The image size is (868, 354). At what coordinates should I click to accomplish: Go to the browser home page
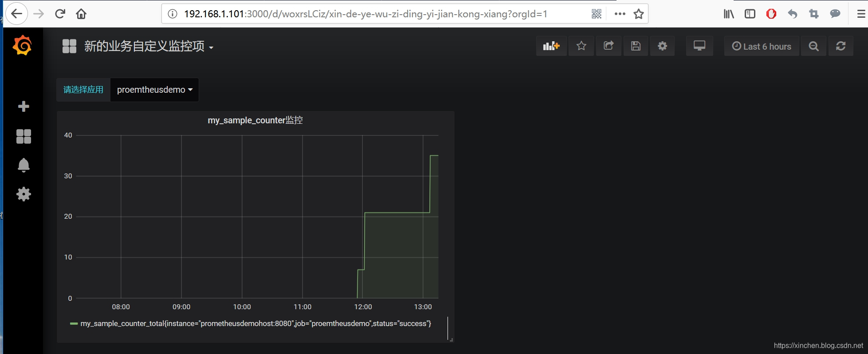point(81,14)
